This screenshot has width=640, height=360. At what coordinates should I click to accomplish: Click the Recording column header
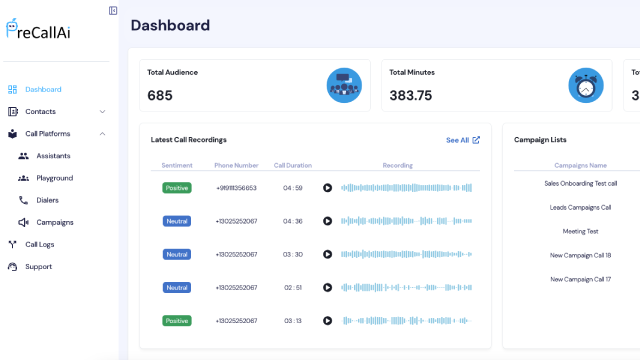pyautogui.click(x=398, y=165)
